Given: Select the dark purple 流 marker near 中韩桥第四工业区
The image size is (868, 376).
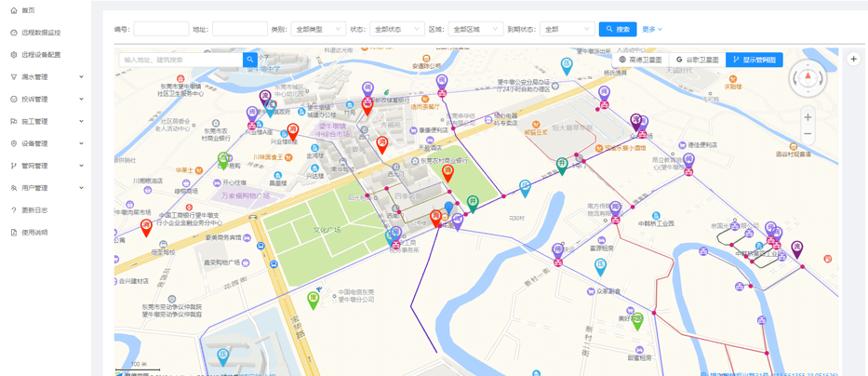Looking at the screenshot, I should click(796, 249).
